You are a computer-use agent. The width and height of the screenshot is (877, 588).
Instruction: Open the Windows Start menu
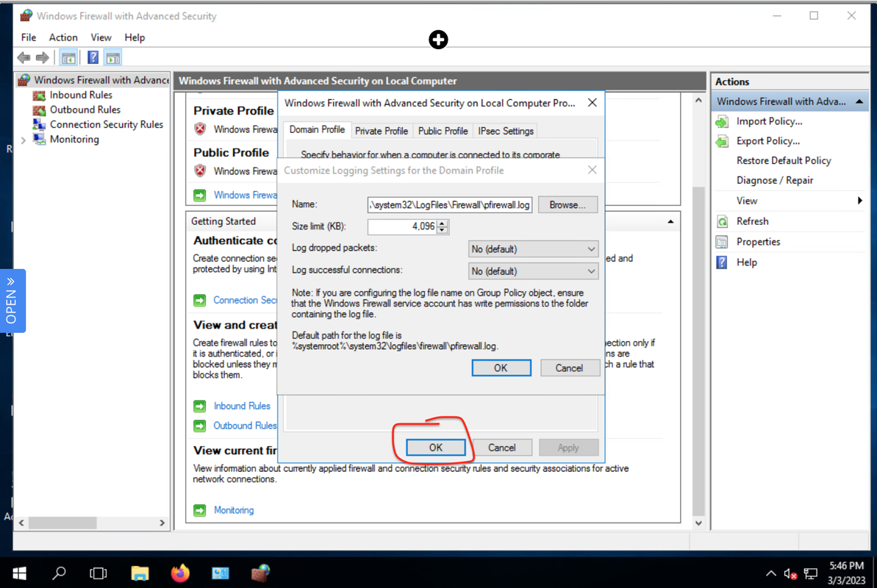19,573
